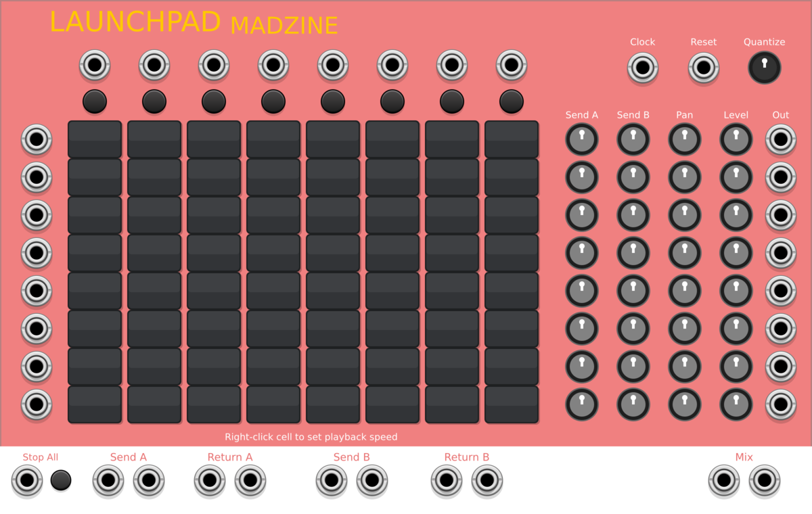Click the second column's top input jack
The width and height of the screenshot is (812, 514).
[x=154, y=66]
